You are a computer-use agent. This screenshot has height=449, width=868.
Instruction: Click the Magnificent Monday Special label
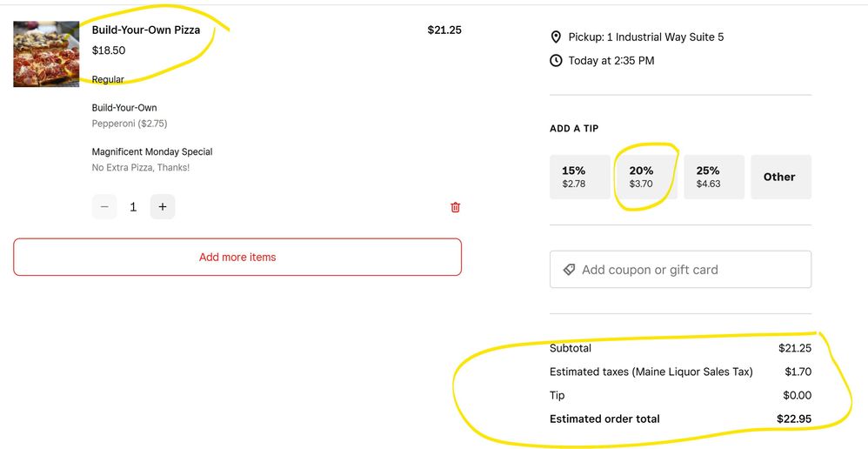point(152,151)
